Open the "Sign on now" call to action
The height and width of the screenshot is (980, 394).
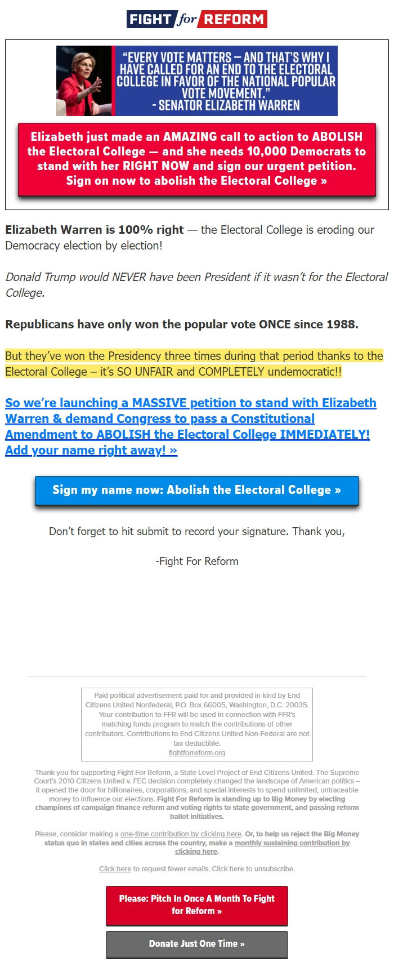click(196, 180)
